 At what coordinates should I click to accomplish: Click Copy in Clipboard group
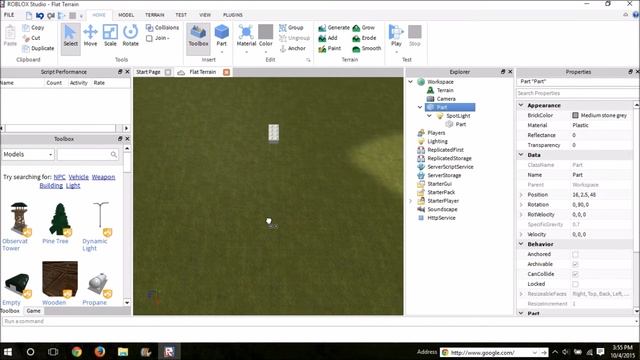click(33, 28)
